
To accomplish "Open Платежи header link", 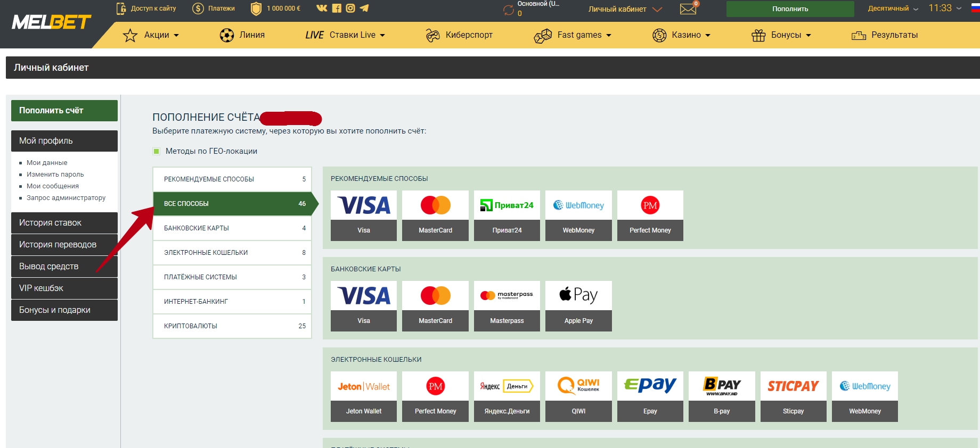I will (x=214, y=9).
